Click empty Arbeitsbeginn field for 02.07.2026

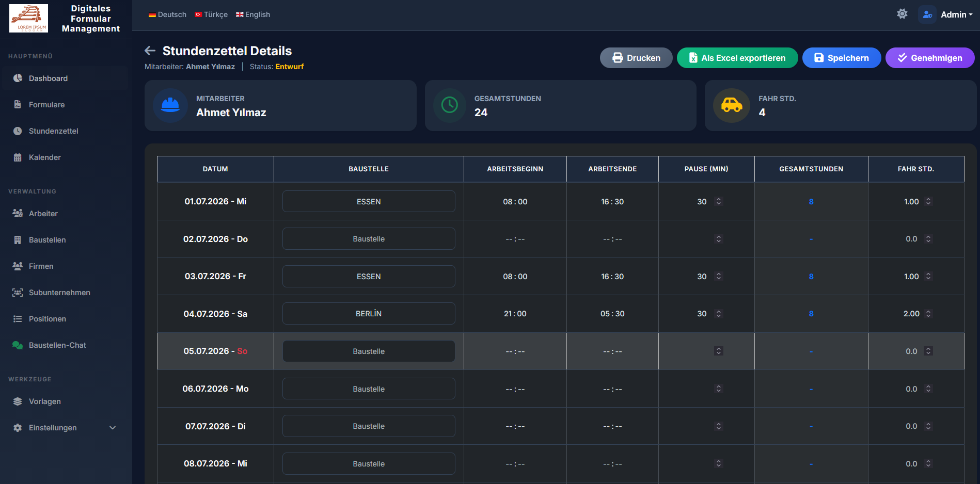click(515, 239)
